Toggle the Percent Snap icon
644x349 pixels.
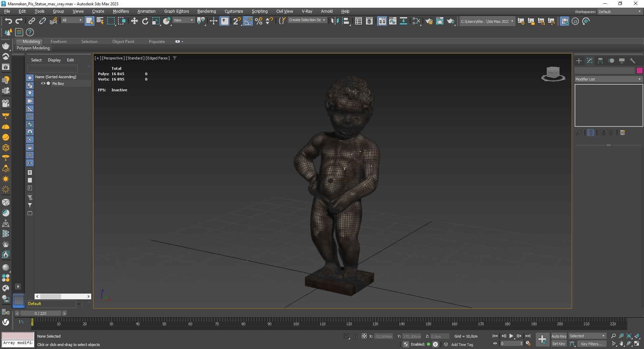259,21
